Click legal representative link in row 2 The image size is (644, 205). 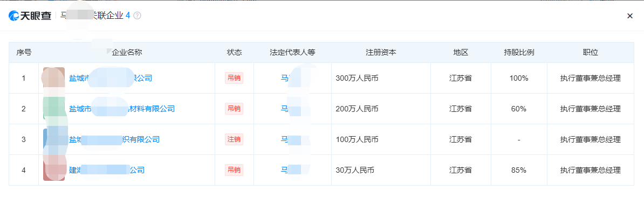tap(292, 109)
